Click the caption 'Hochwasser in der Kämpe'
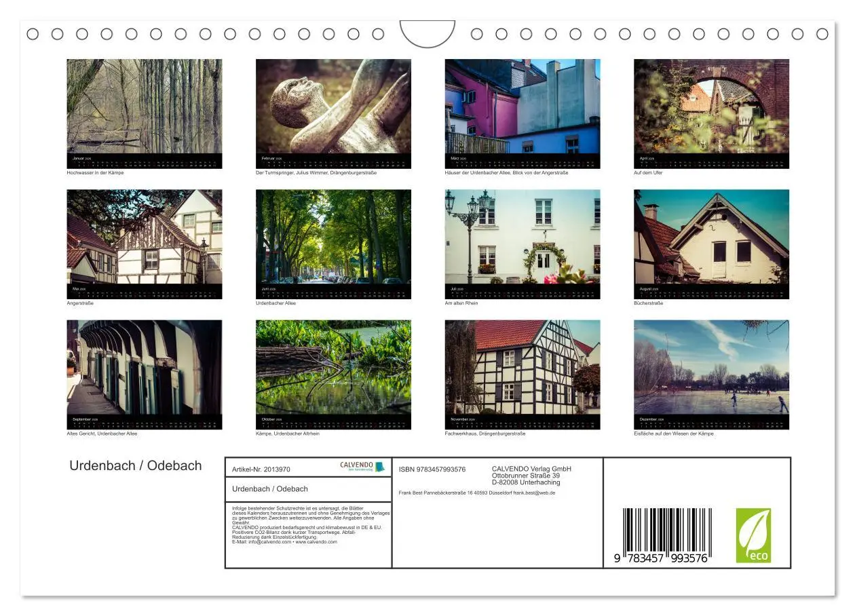 96,173
